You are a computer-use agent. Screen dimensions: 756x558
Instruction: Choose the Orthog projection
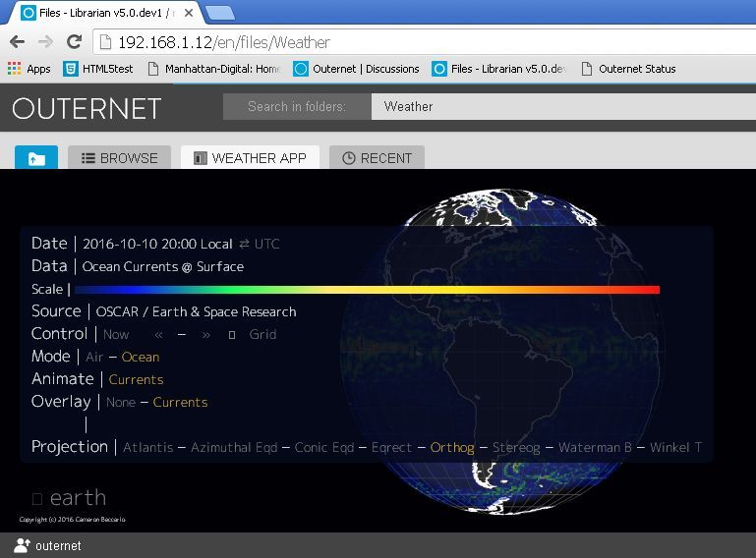coord(452,448)
